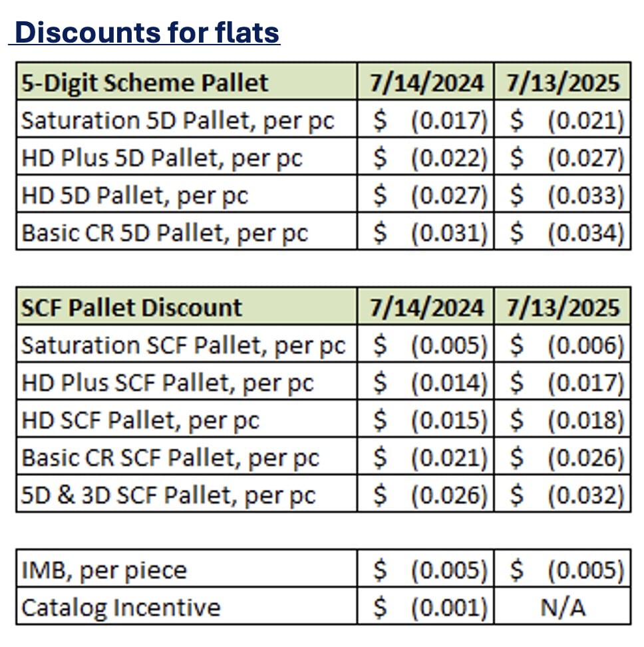The height and width of the screenshot is (647, 644).
Task: Select the "IMB, per piece" row label
Action: click(x=104, y=570)
